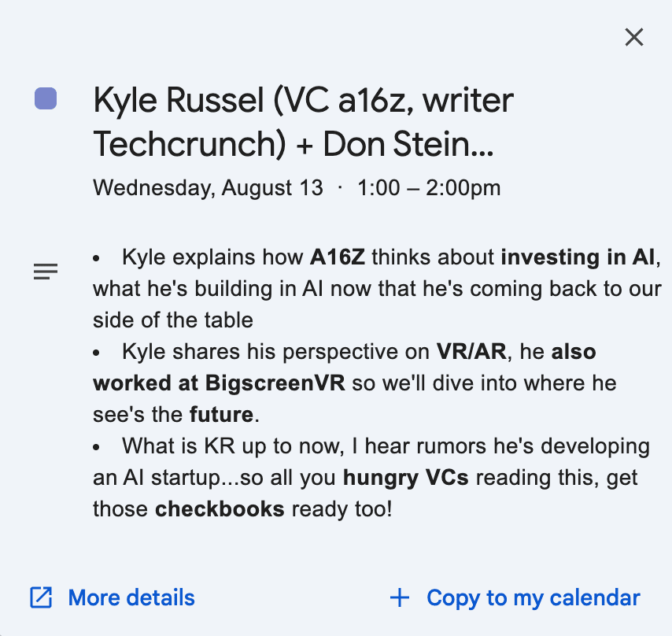The height and width of the screenshot is (636, 672).
Task: Click the Kyle Russel event title
Action: pyautogui.click(x=304, y=122)
